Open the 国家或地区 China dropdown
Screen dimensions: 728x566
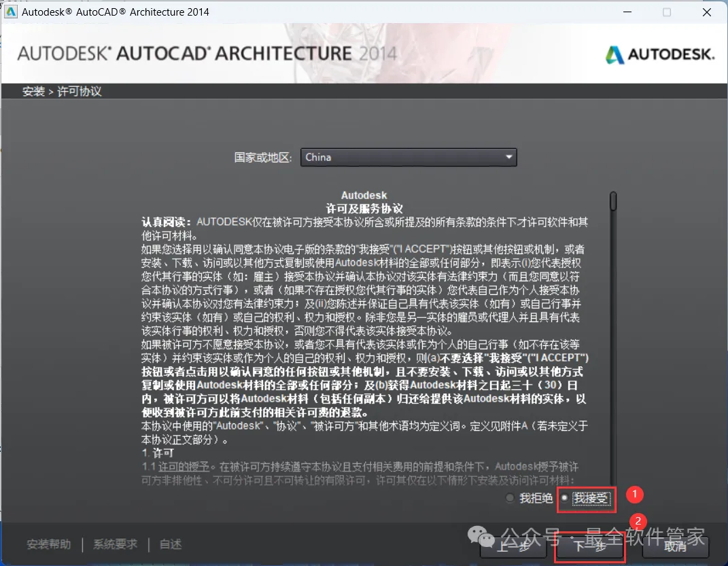click(x=409, y=157)
